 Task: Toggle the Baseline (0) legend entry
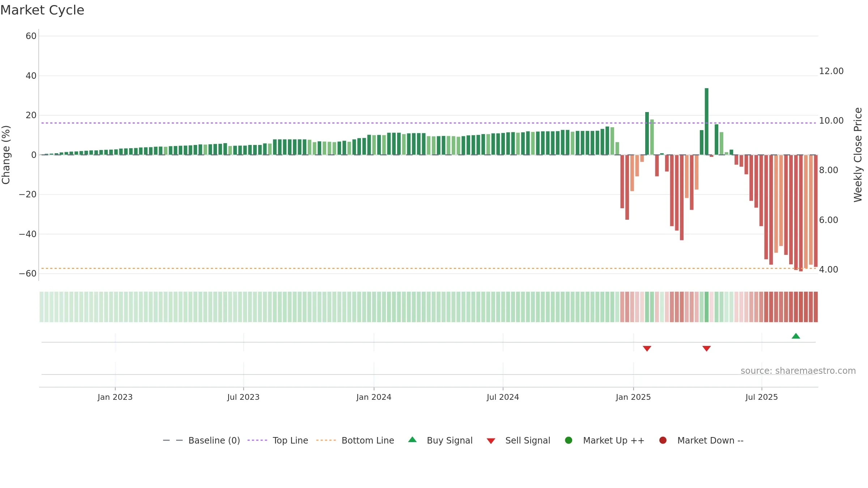pyautogui.click(x=201, y=440)
